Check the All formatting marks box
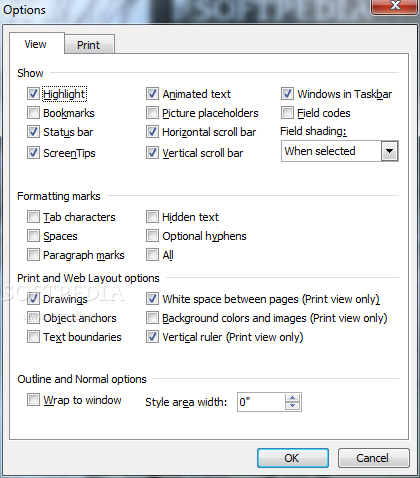420x478 pixels. [x=152, y=255]
